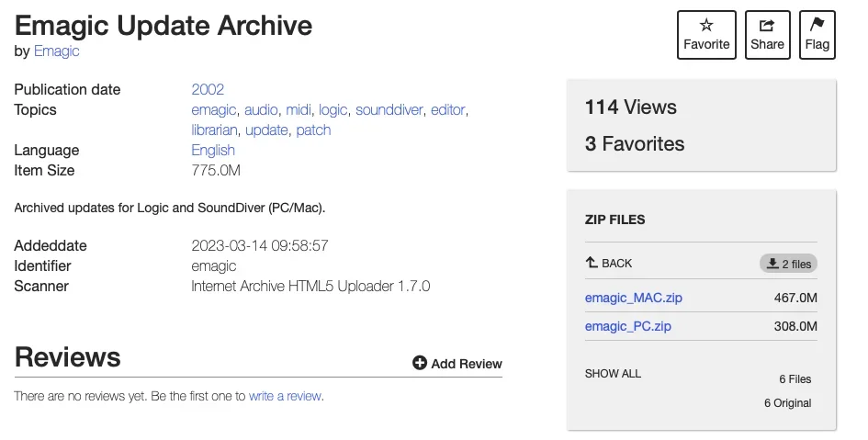
Task: Select the 2002 publication date link
Action: pyautogui.click(x=208, y=90)
